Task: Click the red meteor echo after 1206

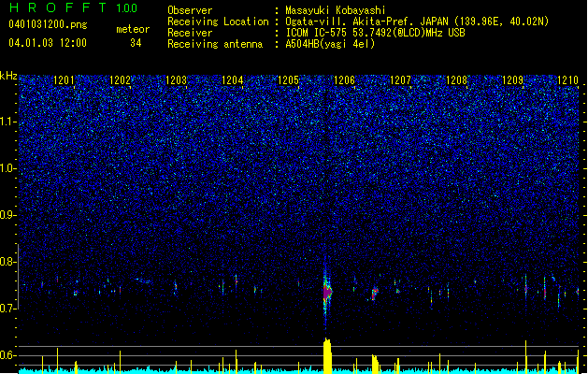Action: (x=374, y=293)
